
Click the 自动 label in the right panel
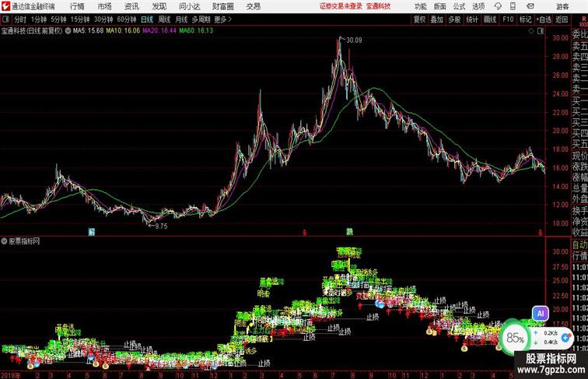click(579, 245)
